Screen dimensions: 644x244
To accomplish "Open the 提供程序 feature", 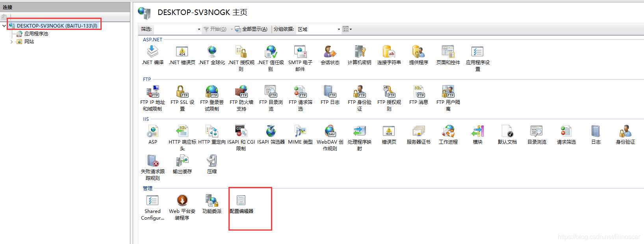I will click(418, 55).
